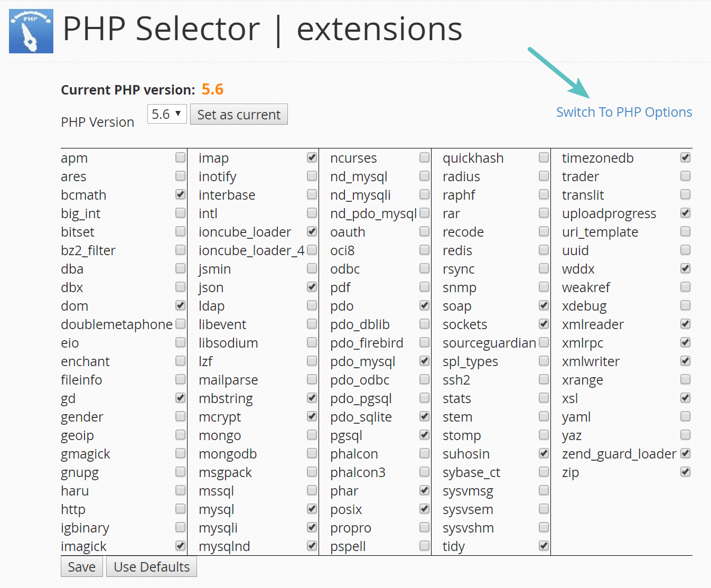Enable the mongodb extension
This screenshot has height=588, width=711.
tap(312, 453)
